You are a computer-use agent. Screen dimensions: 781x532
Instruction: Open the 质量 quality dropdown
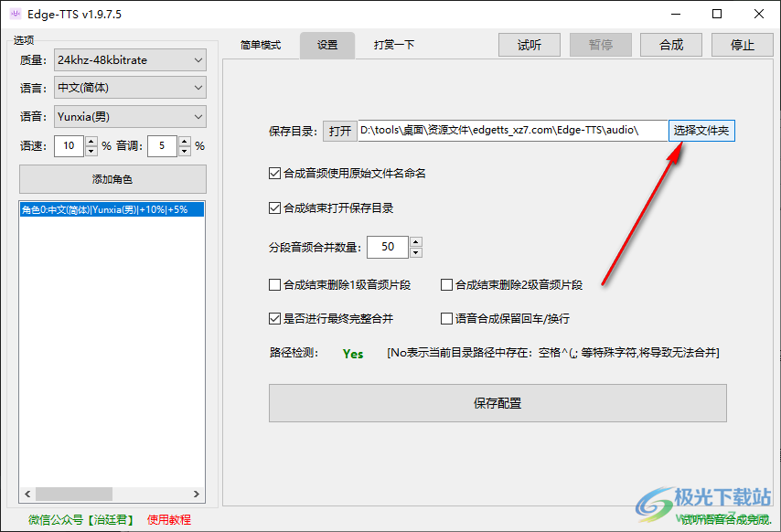tap(130, 60)
